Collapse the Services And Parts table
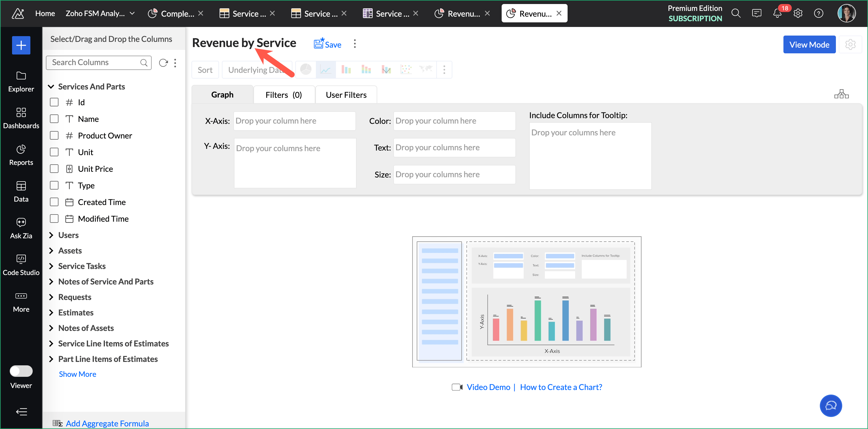The height and width of the screenshot is (429, 868). click(x=51, y=87)
